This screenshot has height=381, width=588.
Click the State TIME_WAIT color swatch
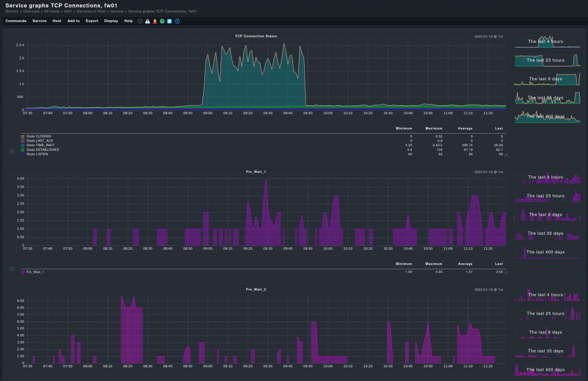pos(23,145)
